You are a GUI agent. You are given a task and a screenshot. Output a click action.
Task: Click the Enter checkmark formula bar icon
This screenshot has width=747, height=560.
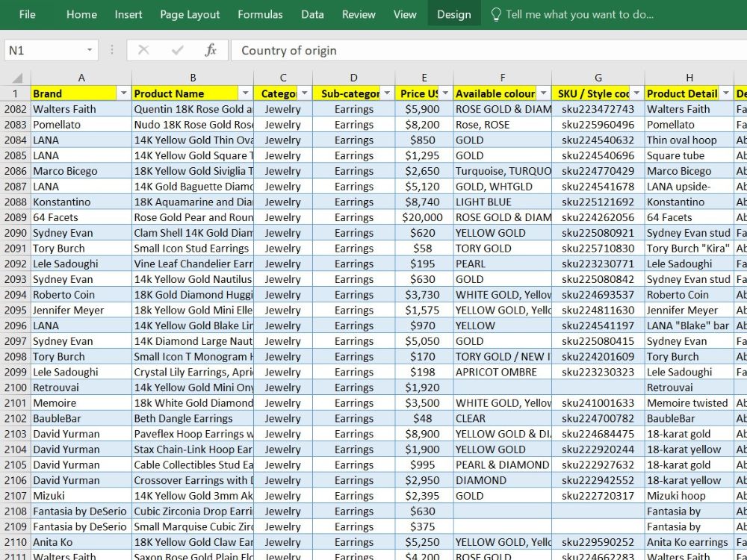coord(177,50)
